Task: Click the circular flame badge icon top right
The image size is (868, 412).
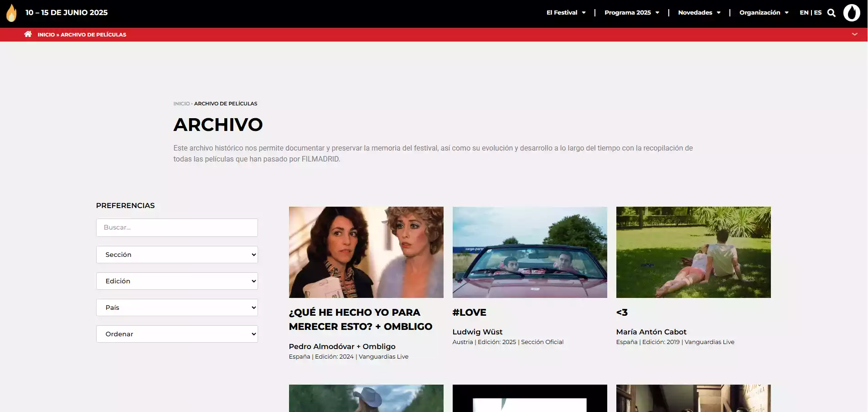Action: 852,12
